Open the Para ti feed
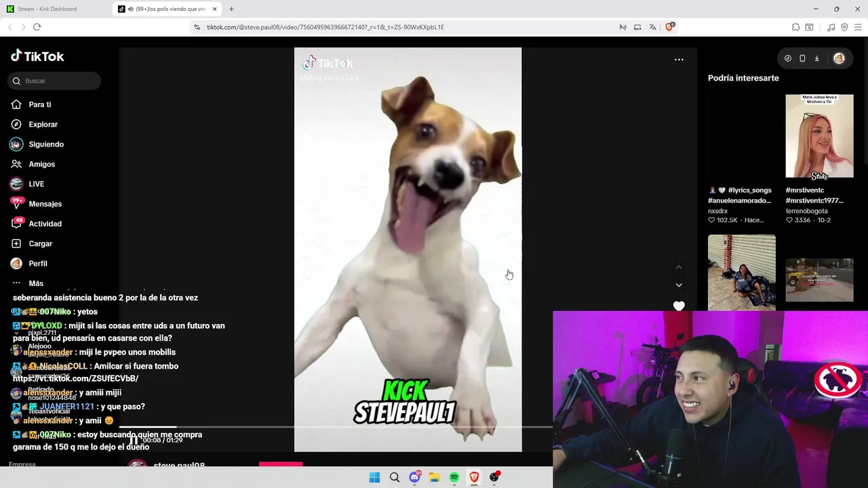Viewport: 868px width, 488px height. (x=40, y=104)
